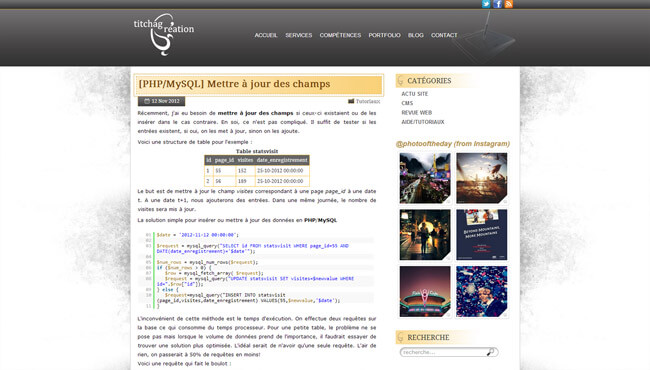The image size is (650, 370).
Task: Click table cell value 152
Action: click(x=242, y=171)
